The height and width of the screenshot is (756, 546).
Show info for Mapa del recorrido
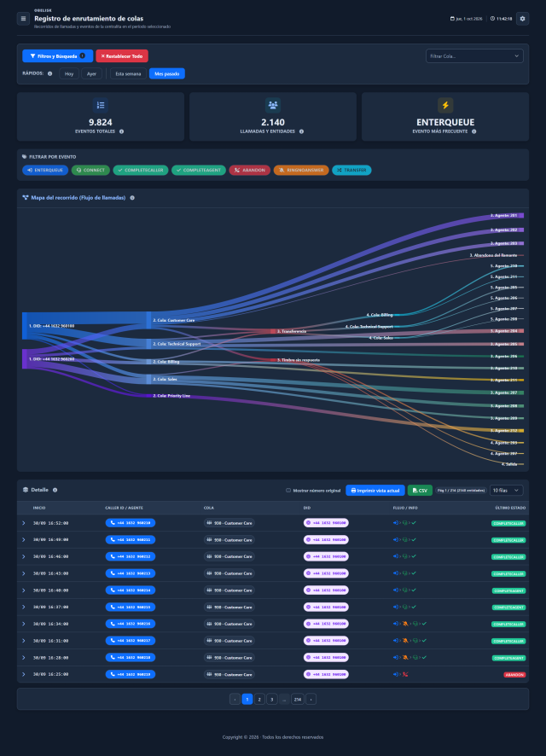coord(132,198)
